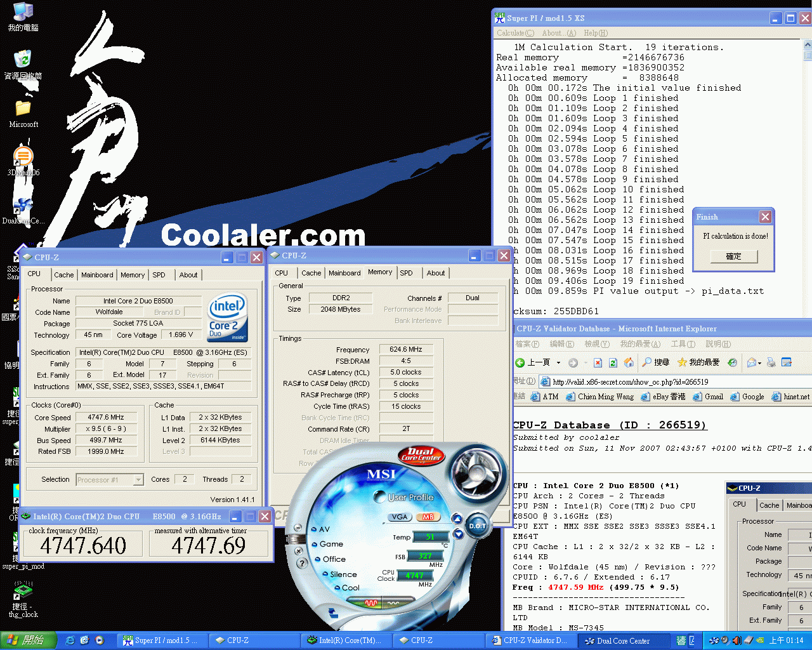Click the IE address bar URL field
The width and height of the screenshot is (812, 650).
pyautogui.click(x=676, y=381)
